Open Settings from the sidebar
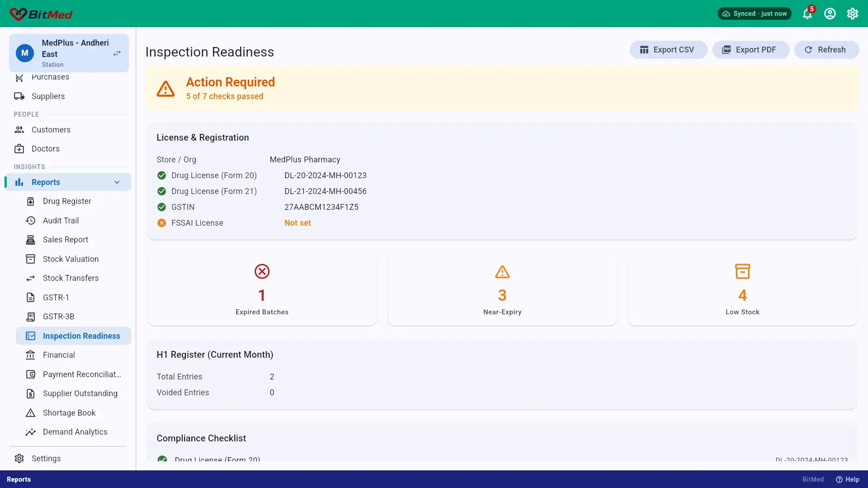Viewport: 868px width, 488px height. click(x=68, y=459)
